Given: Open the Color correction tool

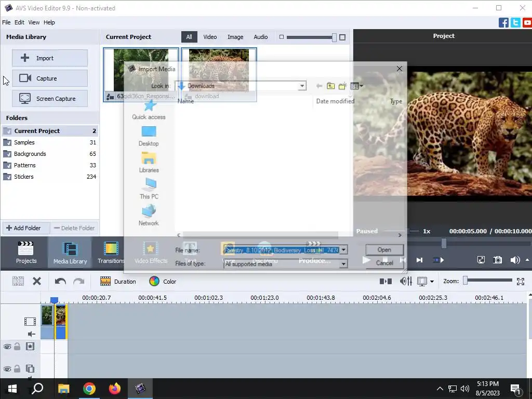Looking at the screenshot, I should coord(163,281).
